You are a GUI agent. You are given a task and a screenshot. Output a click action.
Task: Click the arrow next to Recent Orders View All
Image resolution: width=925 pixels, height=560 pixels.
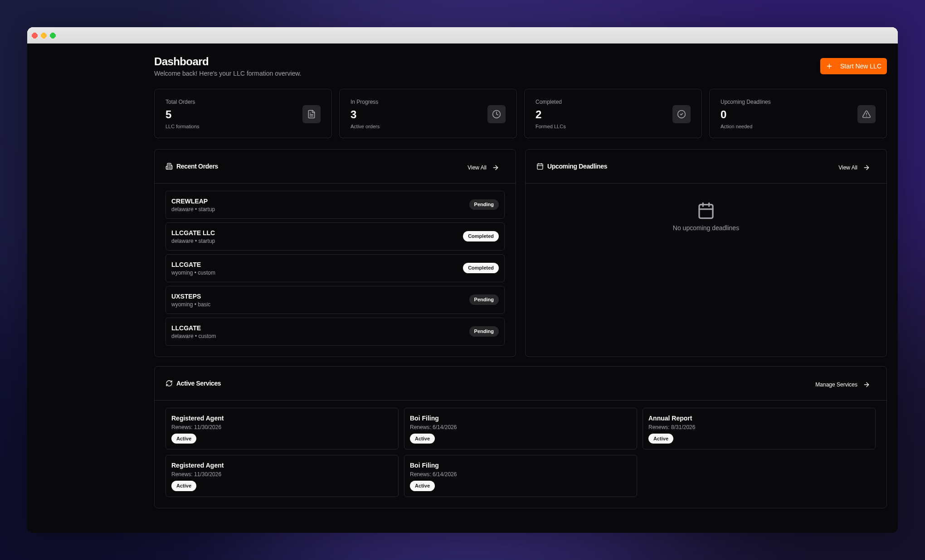pyautogui.click(x=496, y=168)
